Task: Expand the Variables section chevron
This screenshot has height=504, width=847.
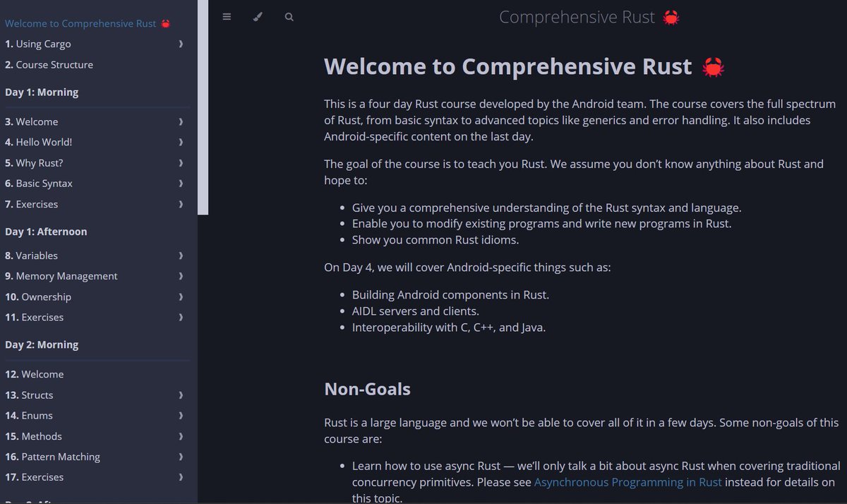Action: [x=181, y=256]
